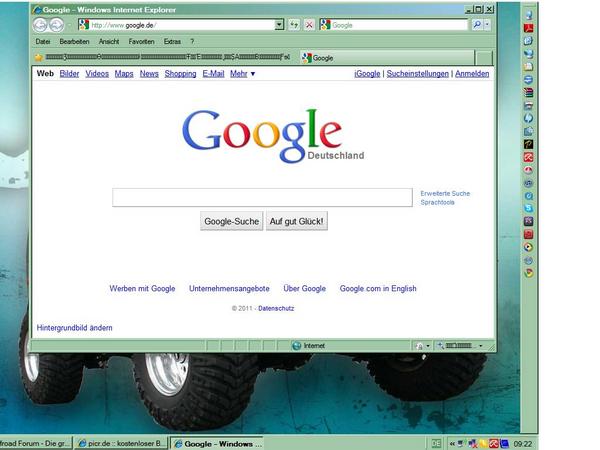Viewport: 600px width, 450px height.
Task: Switch to offroad Forum taskbar window
Action: pyautogui.click(x=35, y=443)
